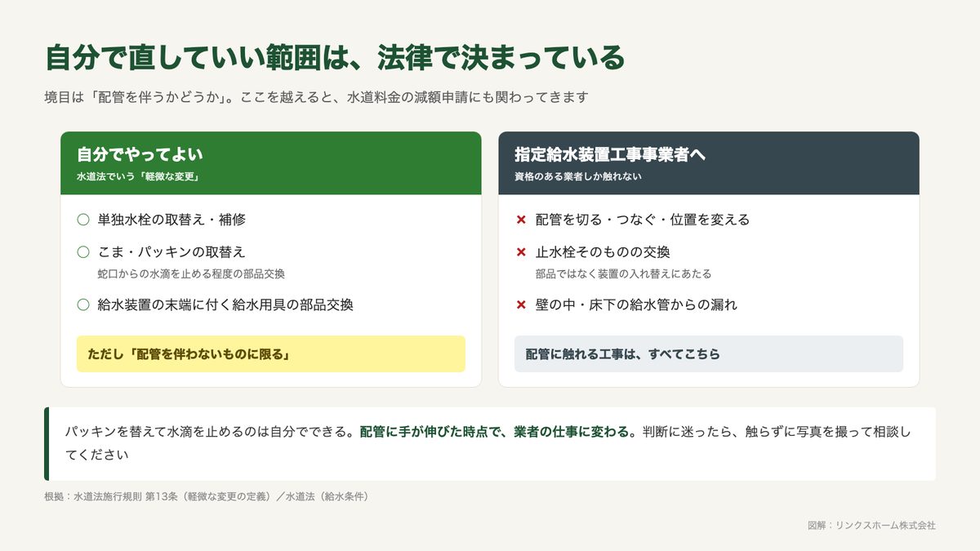
Task: Click the text 配管を切る・つなぐ・位置を変える
Action: (643, 220)
